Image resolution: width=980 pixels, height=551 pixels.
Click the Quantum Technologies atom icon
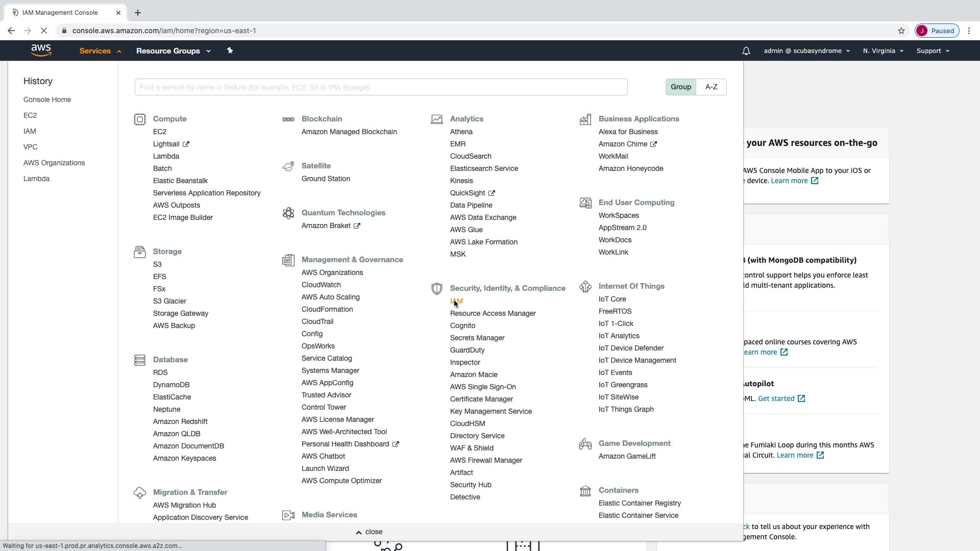pyautogui.click(x=288, y=213)
